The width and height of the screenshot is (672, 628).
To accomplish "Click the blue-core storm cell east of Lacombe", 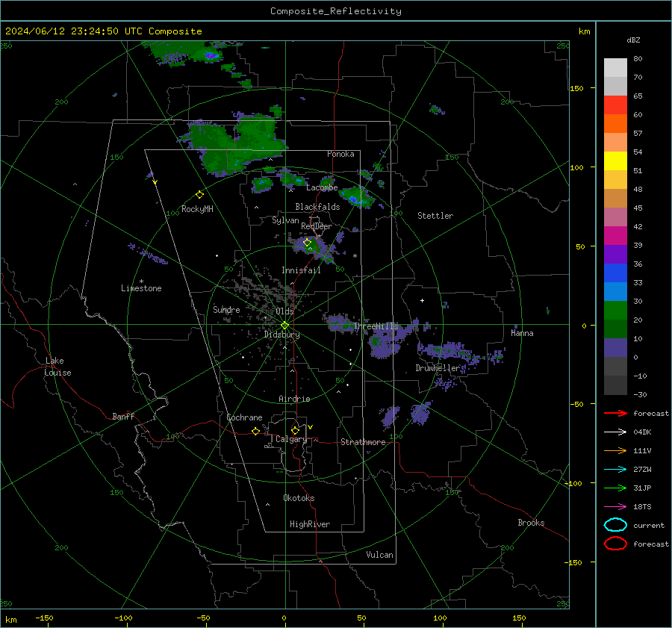I will point(355,197).
